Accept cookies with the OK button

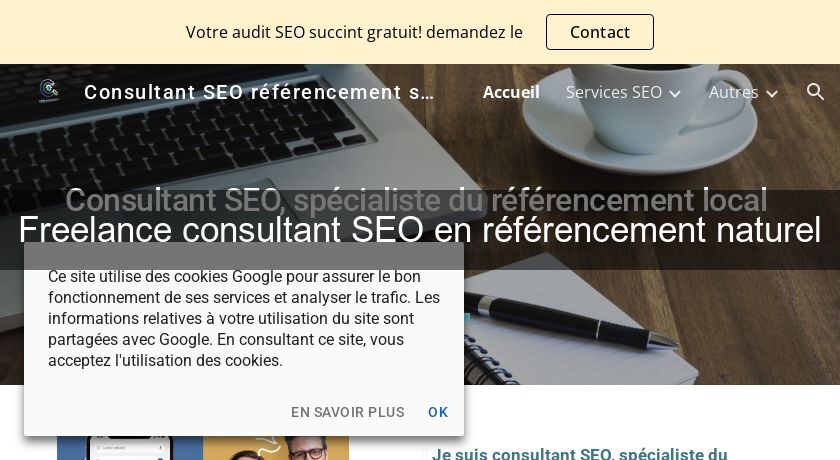click(438, 412)
